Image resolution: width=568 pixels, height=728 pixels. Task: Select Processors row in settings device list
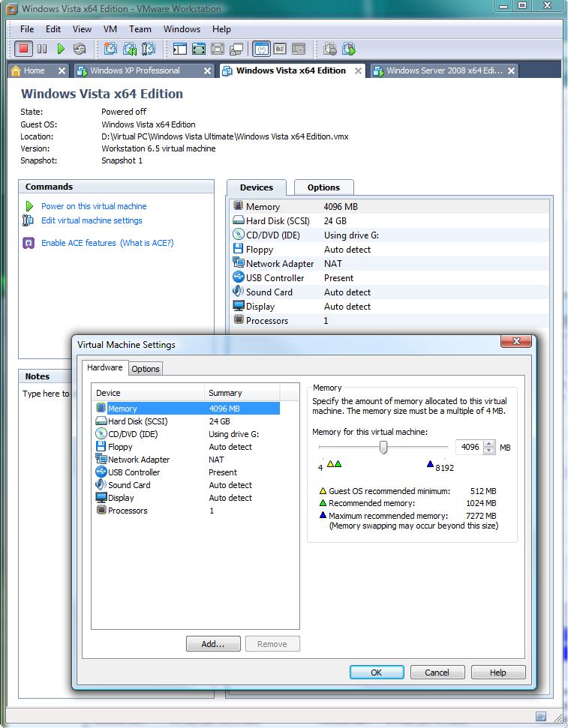[x=186, y=511]
